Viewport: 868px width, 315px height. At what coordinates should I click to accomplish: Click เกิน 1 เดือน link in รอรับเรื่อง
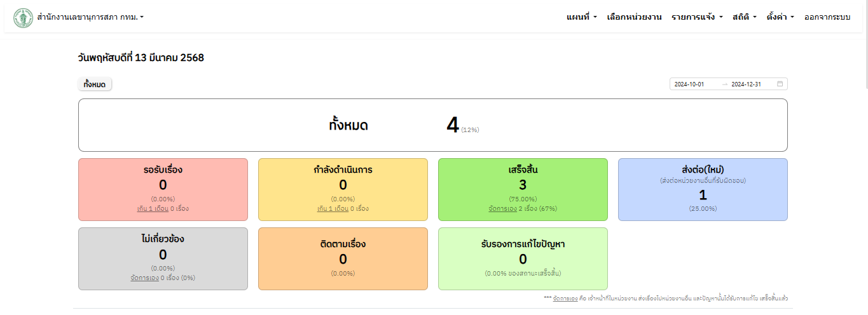pos(153,208)
